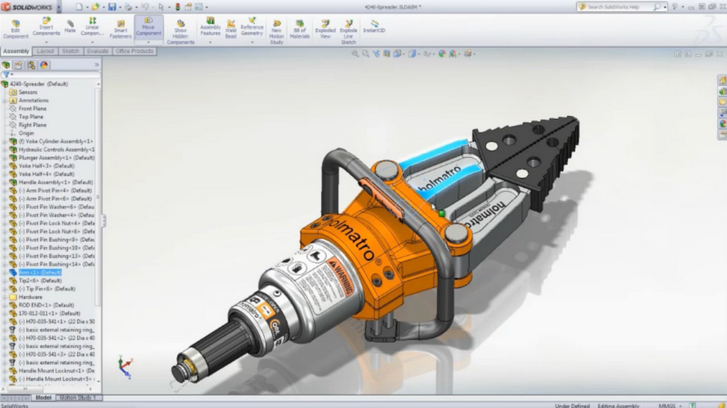The image size is (727, 408).
Task: Activate the Move Component tool
Action: 149,27
